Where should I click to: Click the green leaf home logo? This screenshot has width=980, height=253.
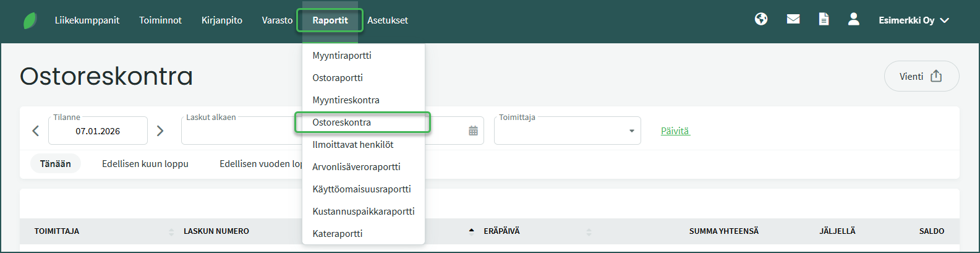click(30, 20)
